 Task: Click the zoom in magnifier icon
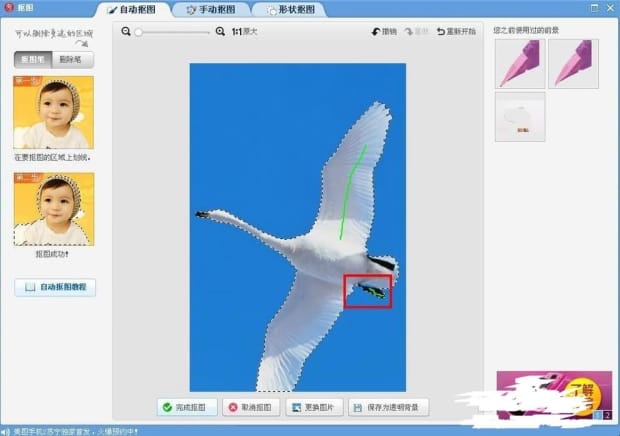(x=220, y=31)
